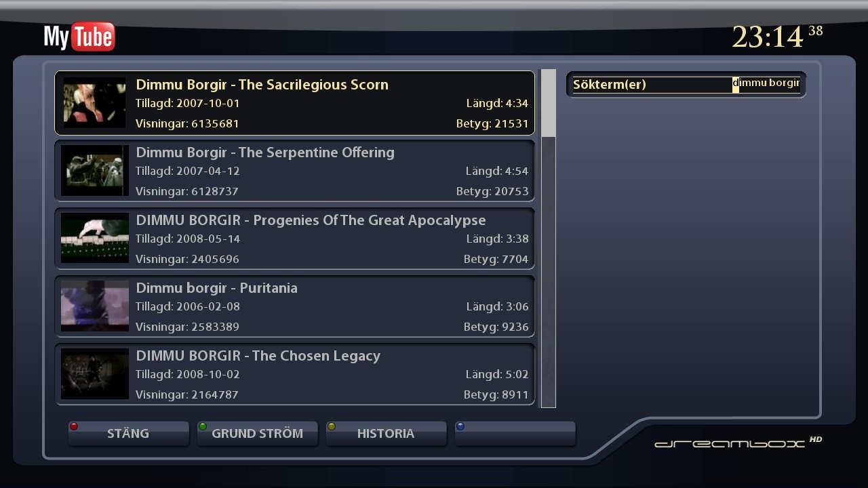Click the green dot on GRUND STRÖM button
This screenshot has height=488, width=868.
(202, 426)
